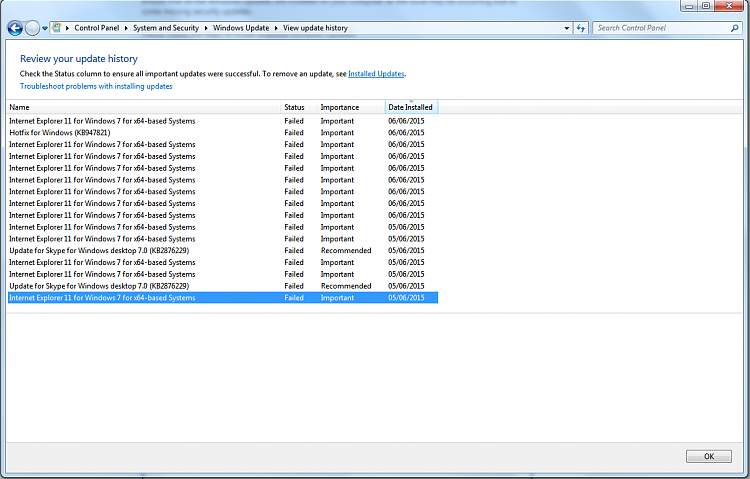
Task: Sort by the Status column header
Action: pos(298,107)
